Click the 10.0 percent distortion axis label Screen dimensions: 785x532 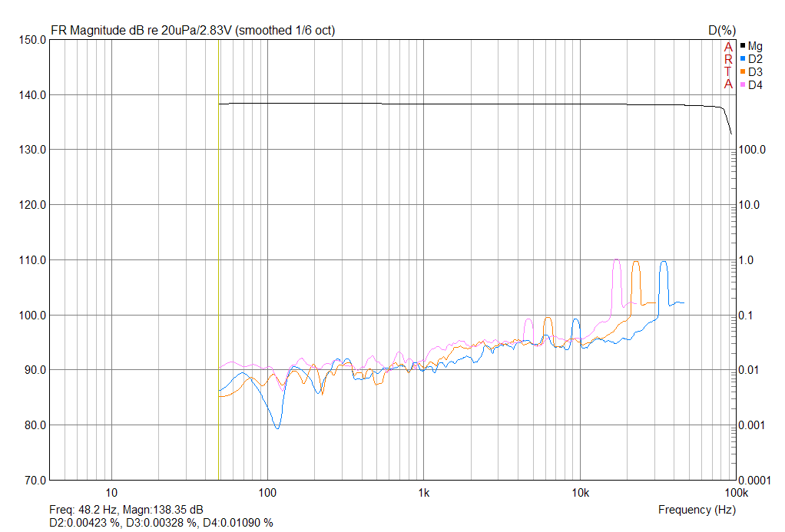750,205
